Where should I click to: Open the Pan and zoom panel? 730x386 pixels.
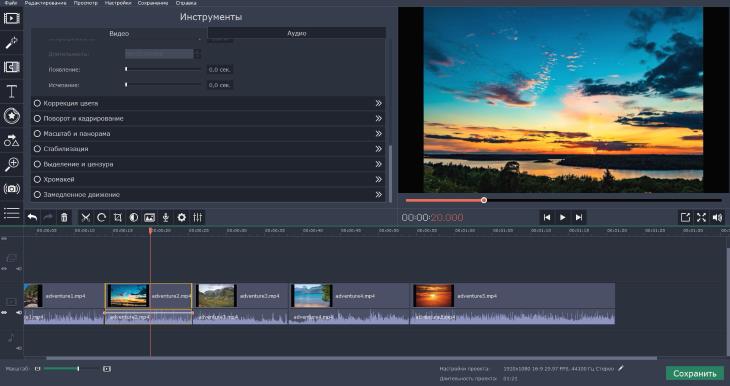click(11, 164)
